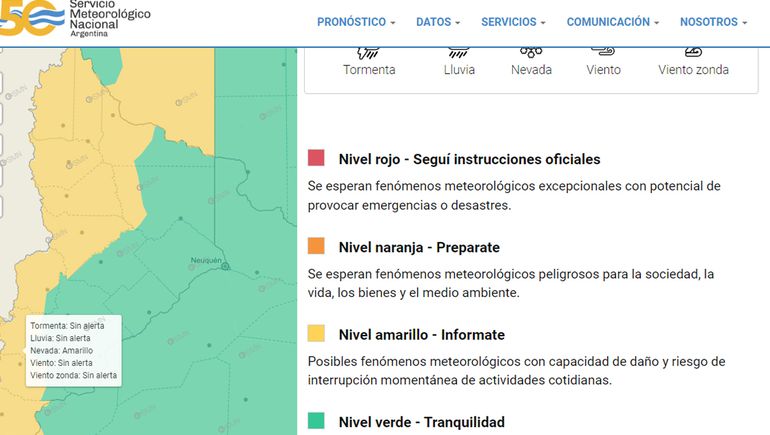Viewport: 770px width, 435px height.
Task: Click the Servicio Meteorológico Nacional logo
Action: (75, 18)
